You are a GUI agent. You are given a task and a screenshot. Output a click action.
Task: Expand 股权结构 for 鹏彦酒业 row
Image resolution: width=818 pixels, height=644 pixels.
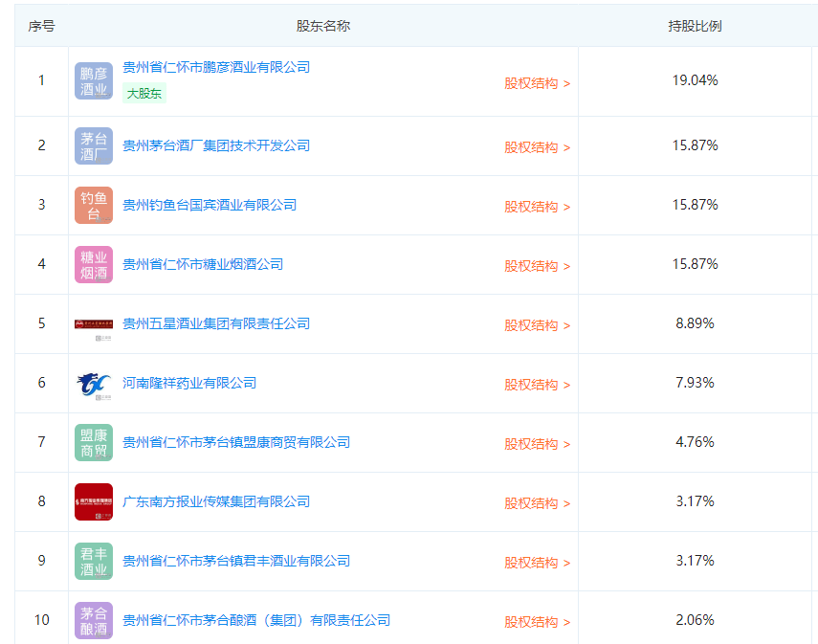538,83
